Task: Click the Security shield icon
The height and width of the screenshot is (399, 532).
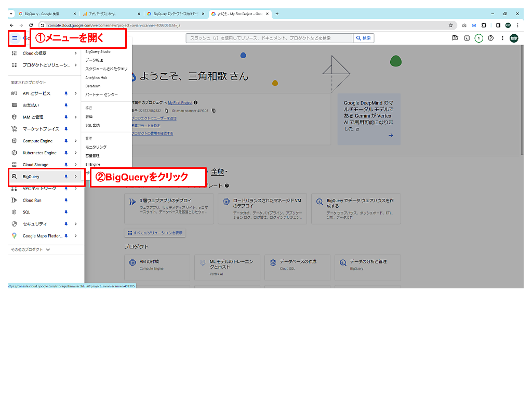Action: (x=14, y=224)
